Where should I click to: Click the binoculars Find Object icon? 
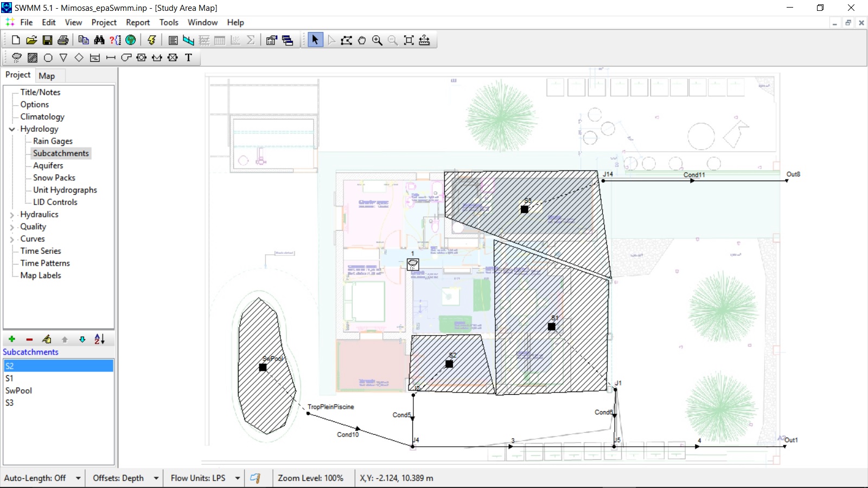click(x=99, y=40)
